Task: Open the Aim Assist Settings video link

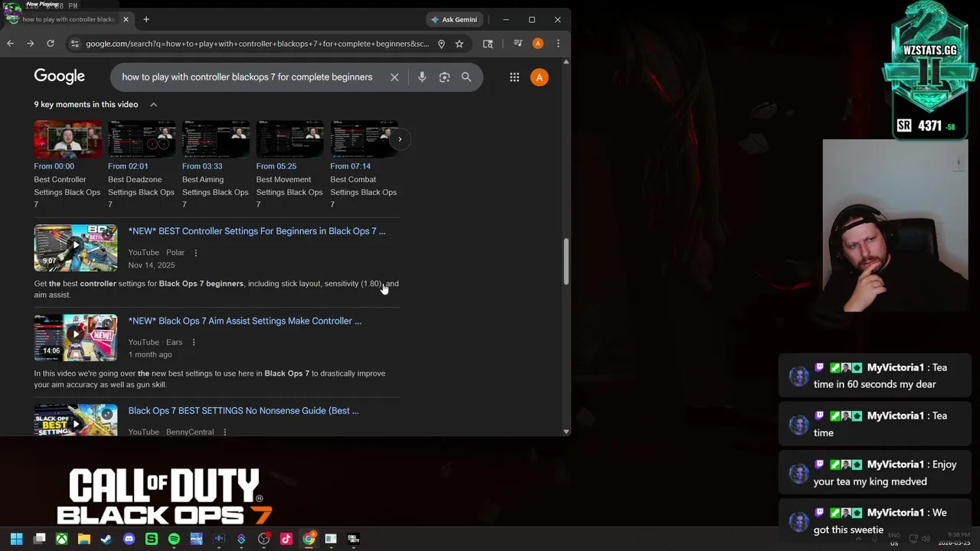Action: [x=244, y=321]
